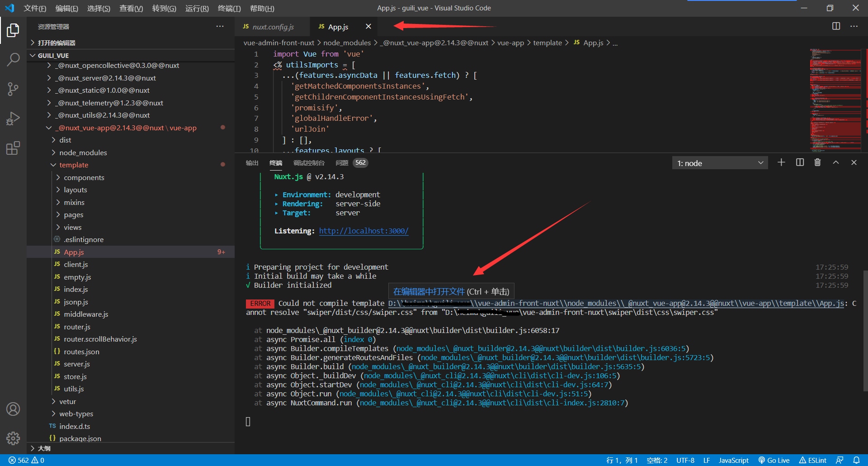Open the Source Control view
The height and width of the screenshot is (466, 868).
pos(13,89)
